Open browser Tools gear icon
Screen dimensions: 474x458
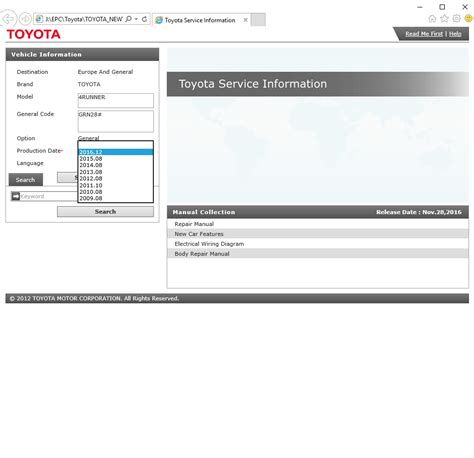pyautogui.click(x=456, y=18)
